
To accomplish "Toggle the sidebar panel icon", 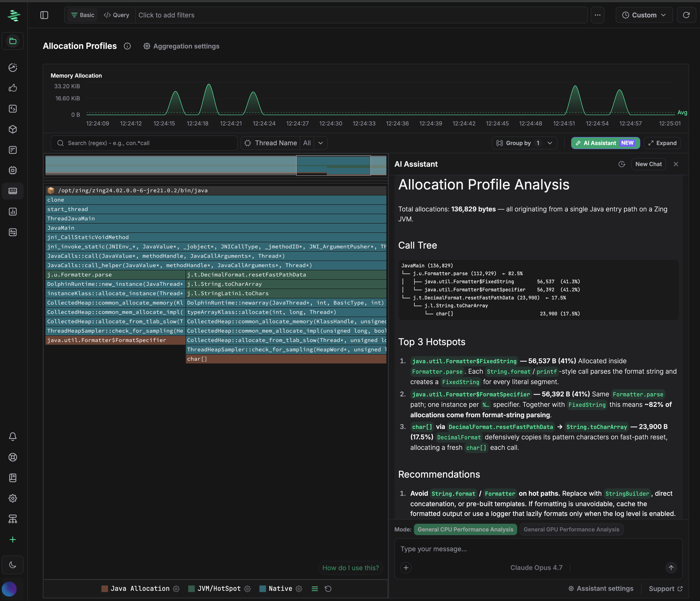I will pos(44,15).
